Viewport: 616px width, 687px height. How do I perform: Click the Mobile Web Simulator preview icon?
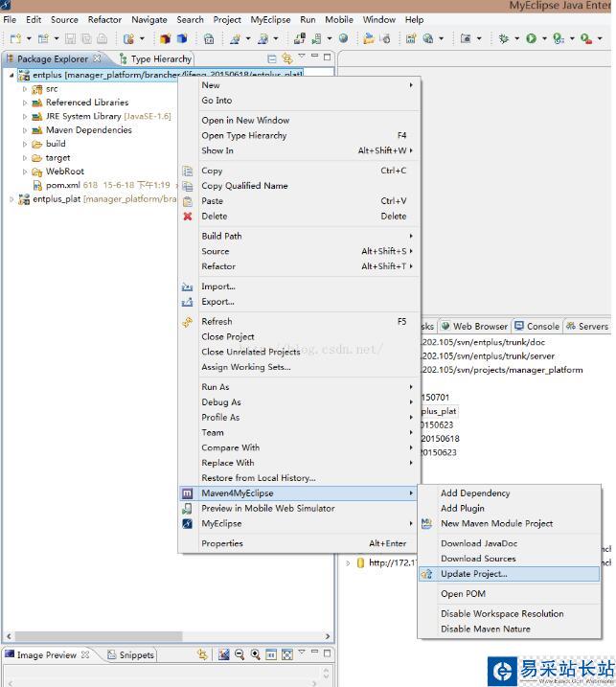click(x=187, y=509)
